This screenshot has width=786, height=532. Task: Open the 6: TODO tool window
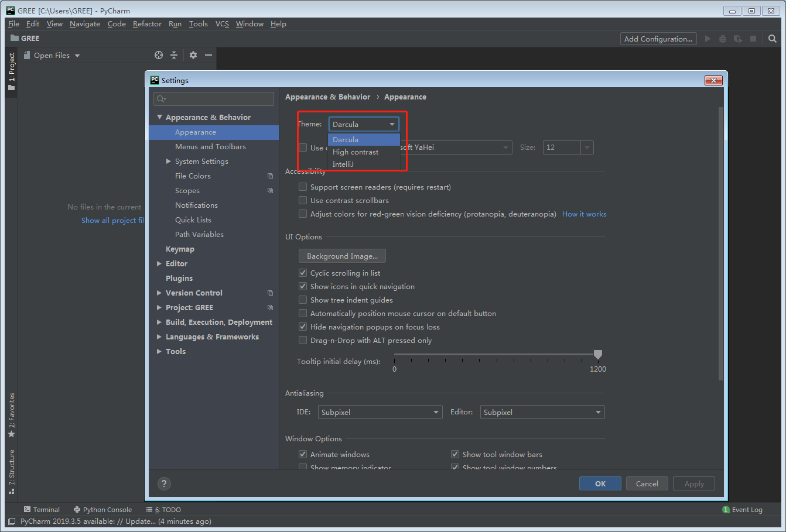pos(163,510)
